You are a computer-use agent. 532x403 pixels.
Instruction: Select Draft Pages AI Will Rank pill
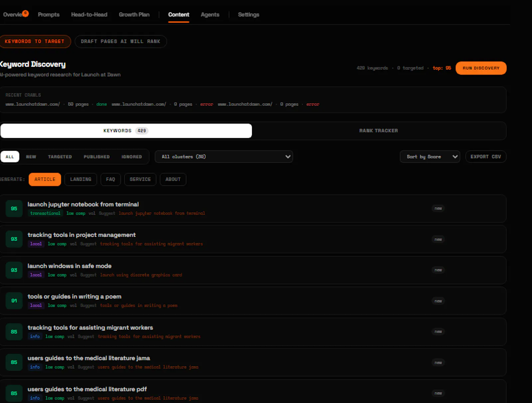[120, 41]
